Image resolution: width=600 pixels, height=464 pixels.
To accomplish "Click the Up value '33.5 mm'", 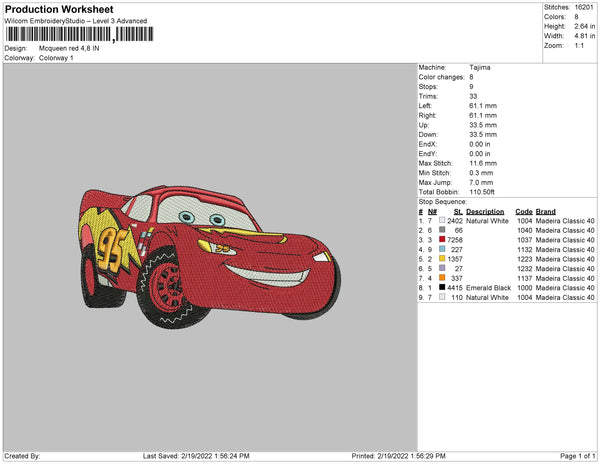I will (x=483, y=125).
